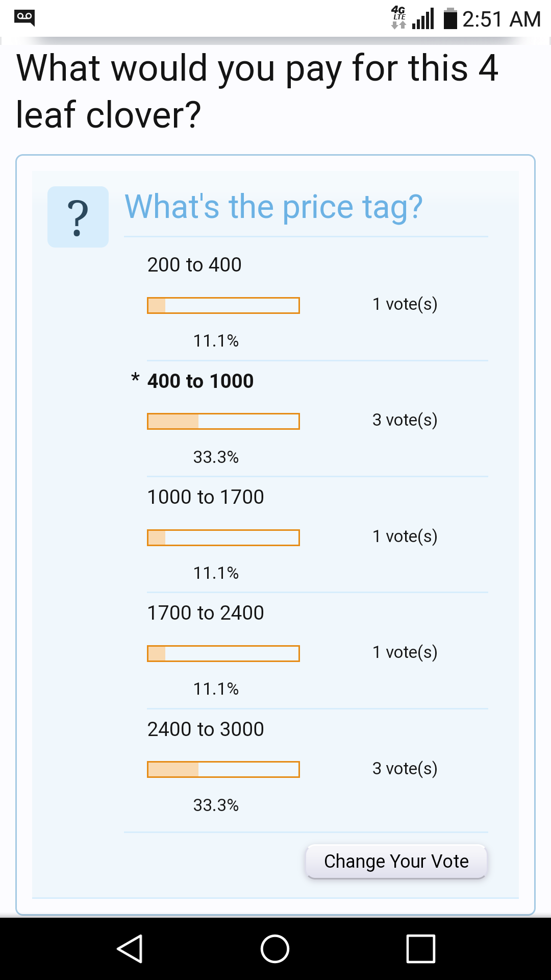Viewport: 551px width, 980px height.
Task: Tap the Android home circle button
Action: tap(275, 949)
